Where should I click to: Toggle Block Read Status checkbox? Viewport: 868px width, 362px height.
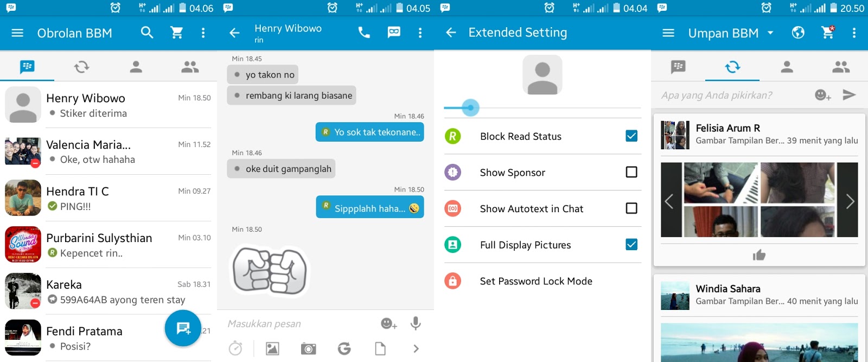coord(631,136)
